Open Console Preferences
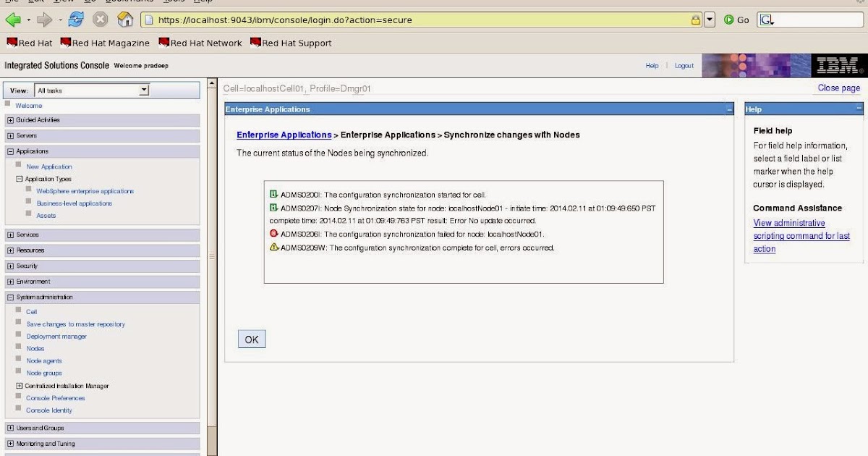This screenshot has width=868, height=456. [x=56, y=398]
